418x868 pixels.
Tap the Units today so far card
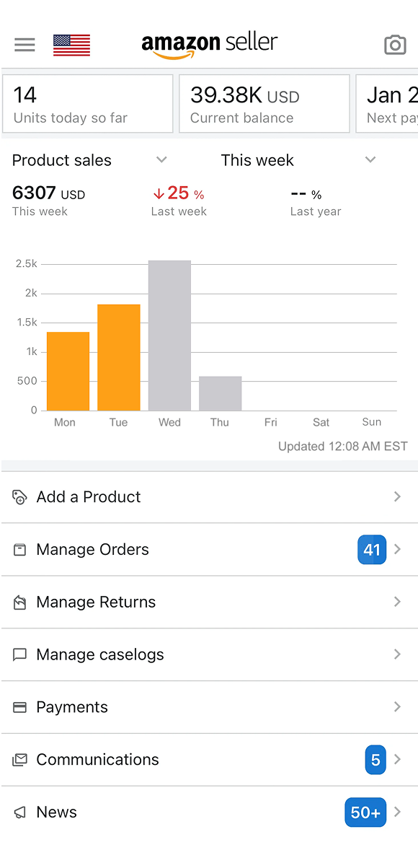pyautogui.click(x=88, y=104)
